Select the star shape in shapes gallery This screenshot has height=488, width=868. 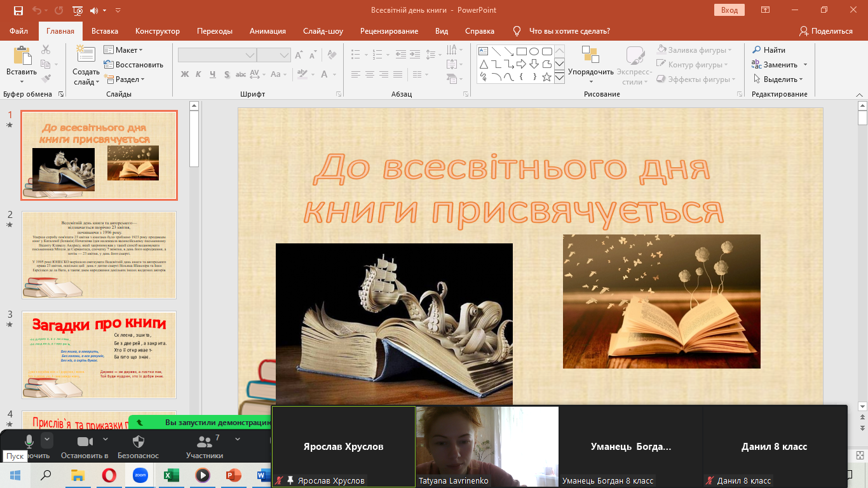click(547, 77)
